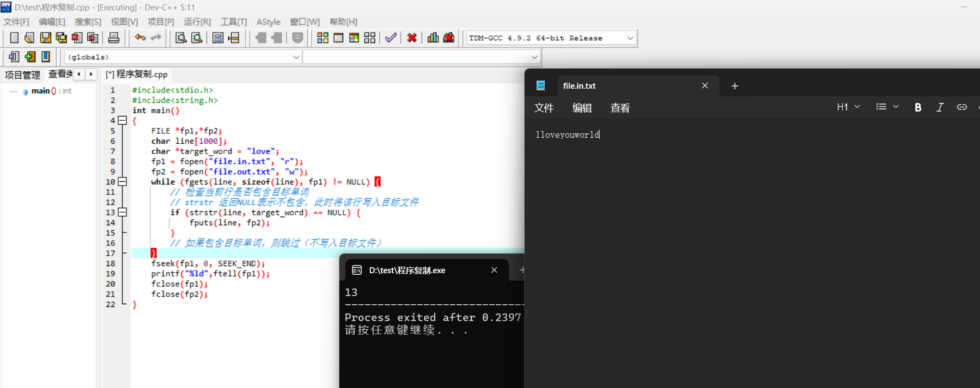Open the 项目[P] menu

pyautogui.click(x=161, y=22)
